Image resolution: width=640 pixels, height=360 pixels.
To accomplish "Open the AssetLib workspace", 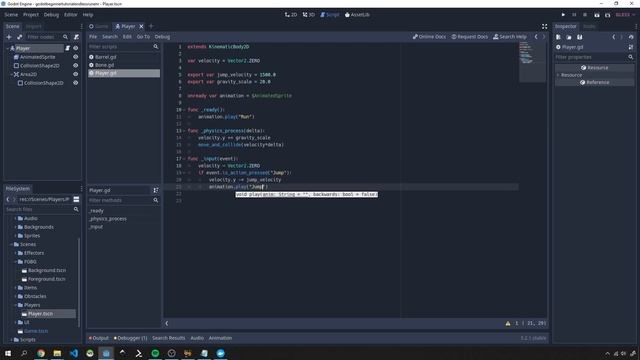I will (x=357, y=15).
